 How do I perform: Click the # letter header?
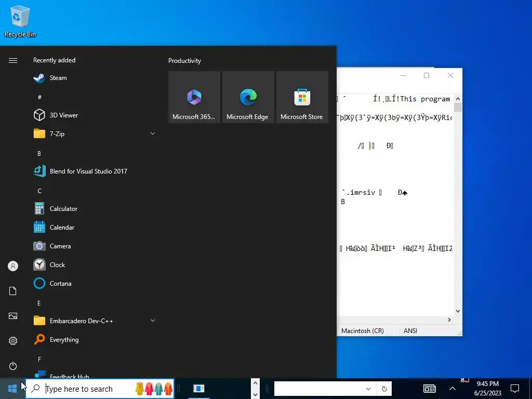(x=39, y=97)
